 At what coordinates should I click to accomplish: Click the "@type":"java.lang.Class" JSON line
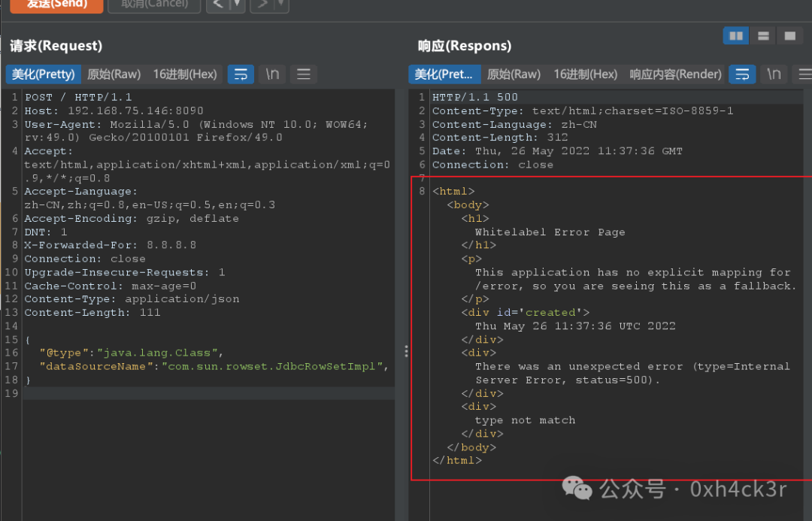[x=132, y=353]
